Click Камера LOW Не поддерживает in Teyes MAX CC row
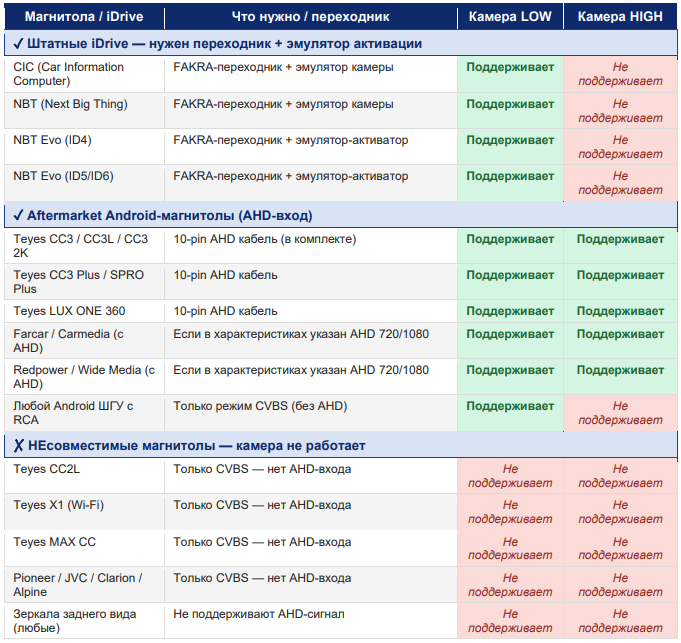This screenshot has width=681, height=643. (x=510, y=548)
